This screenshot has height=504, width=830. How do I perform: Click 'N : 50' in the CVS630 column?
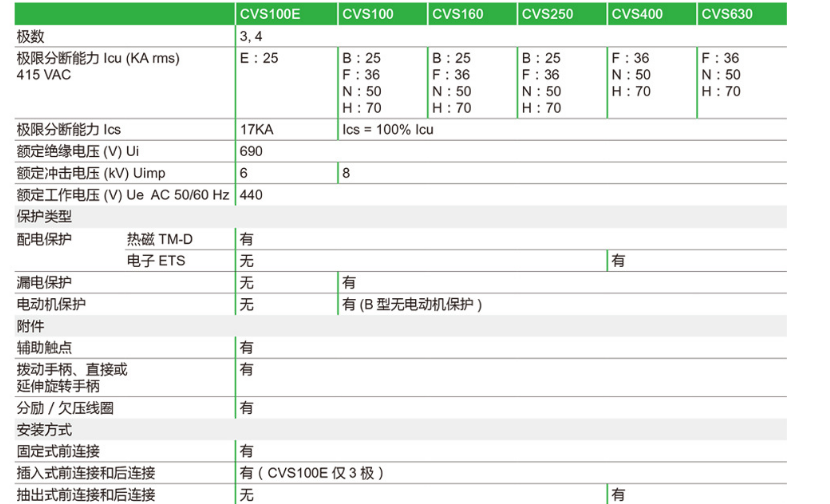[x=721, y=75]
